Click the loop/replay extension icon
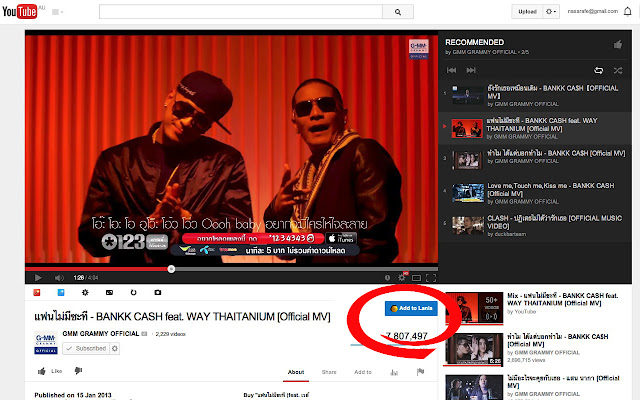640x400 pixels. [133, 292]
